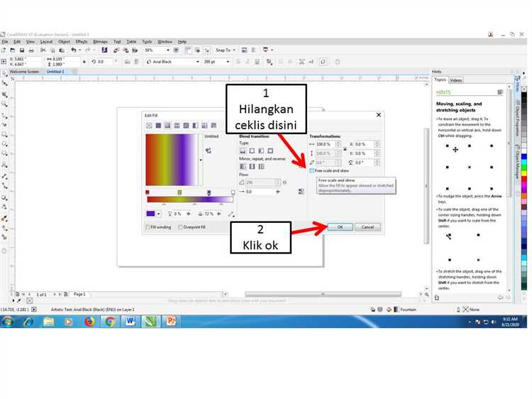Switch to Welcome Screen tab
Image resolution: width=532 pixels, height=399 pixels.
[24, 72]
